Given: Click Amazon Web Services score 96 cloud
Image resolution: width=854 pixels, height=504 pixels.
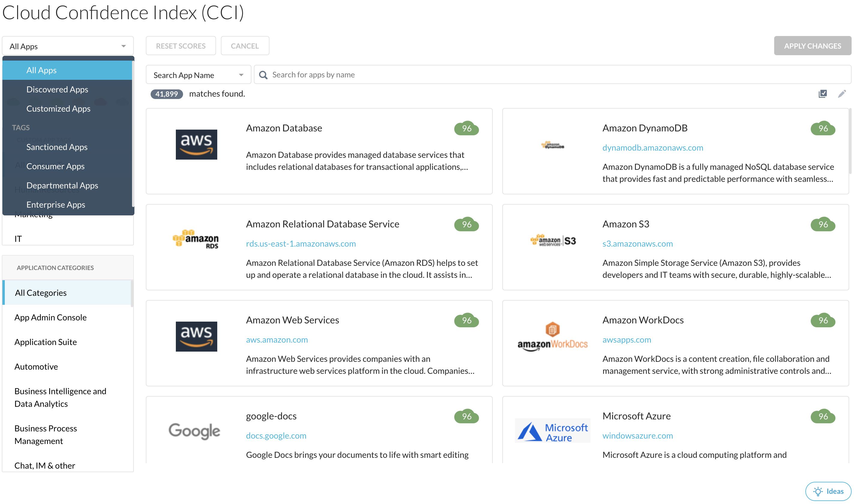Looking at the screenshot, I should coord(466,320).
